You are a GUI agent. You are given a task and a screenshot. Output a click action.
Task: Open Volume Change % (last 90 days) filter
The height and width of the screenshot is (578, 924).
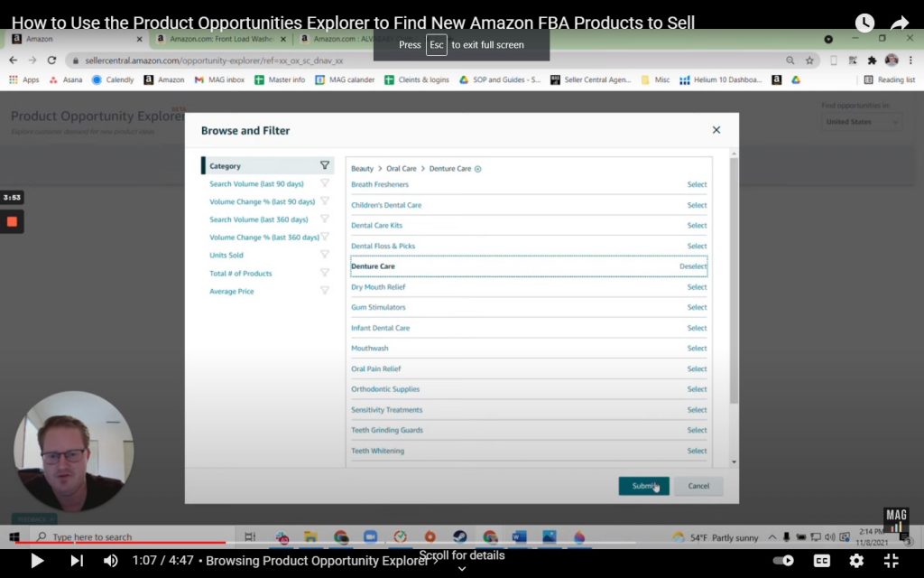(263, 201)
